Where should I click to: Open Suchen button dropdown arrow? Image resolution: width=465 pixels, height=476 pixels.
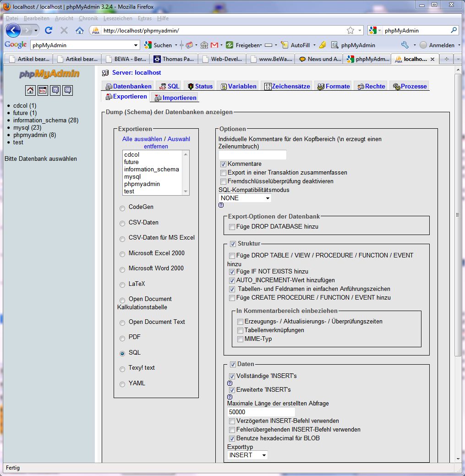176,45
